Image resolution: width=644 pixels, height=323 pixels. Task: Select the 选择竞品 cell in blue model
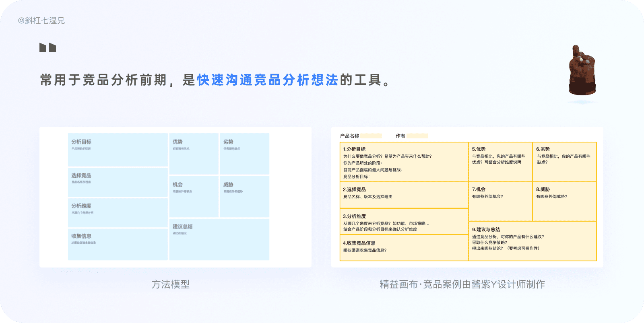coord(118,182)
